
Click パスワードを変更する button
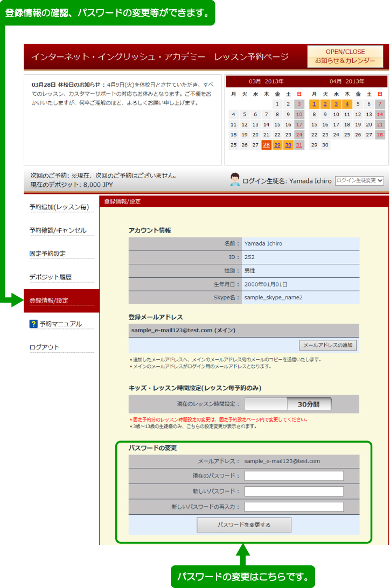244,524
